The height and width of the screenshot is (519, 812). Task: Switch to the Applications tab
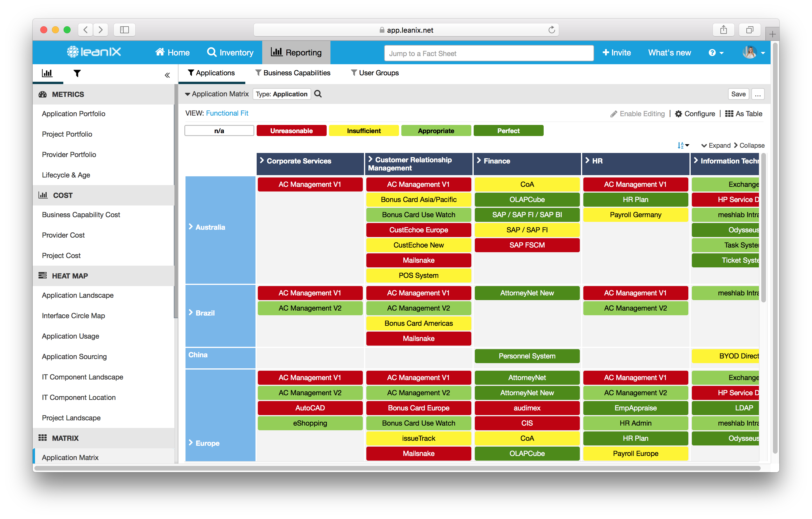(211, 73)
